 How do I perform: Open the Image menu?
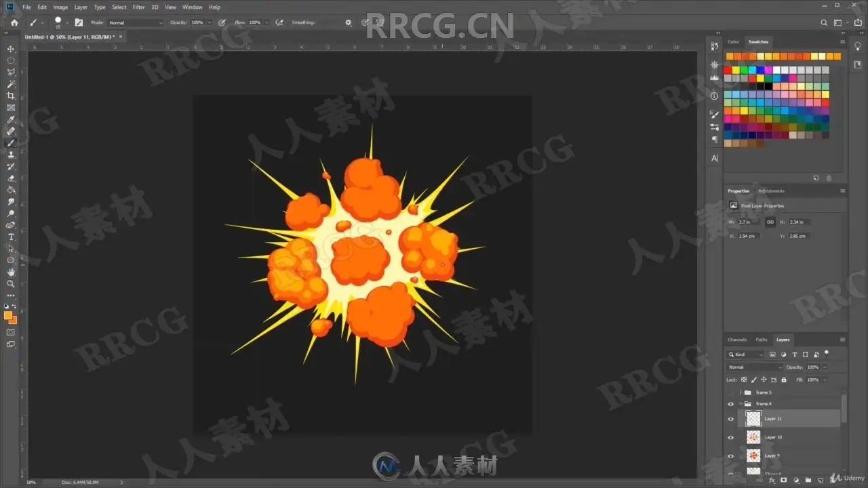point(60,7)
